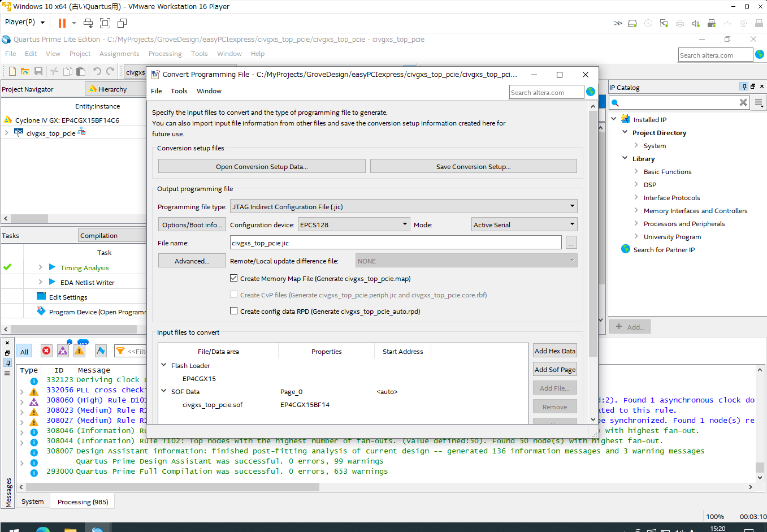Click the Copy icon in the Quartus toolbar
This screenshot has height=532, width=767.
(x=67, y=71)
